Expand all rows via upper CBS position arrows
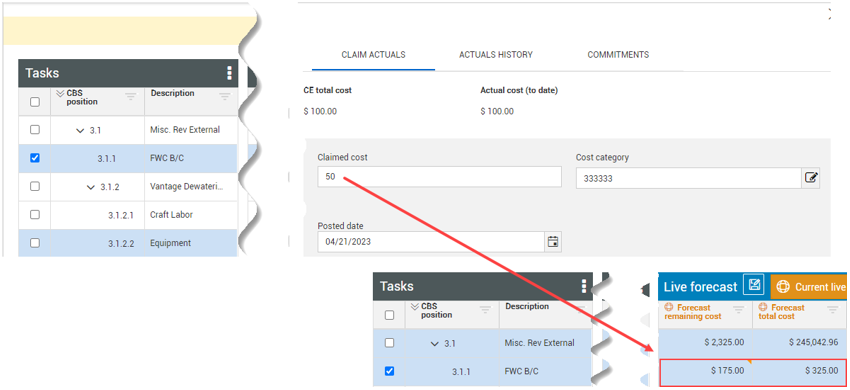Screen dimensions: 850x390 tap(60, 93)
